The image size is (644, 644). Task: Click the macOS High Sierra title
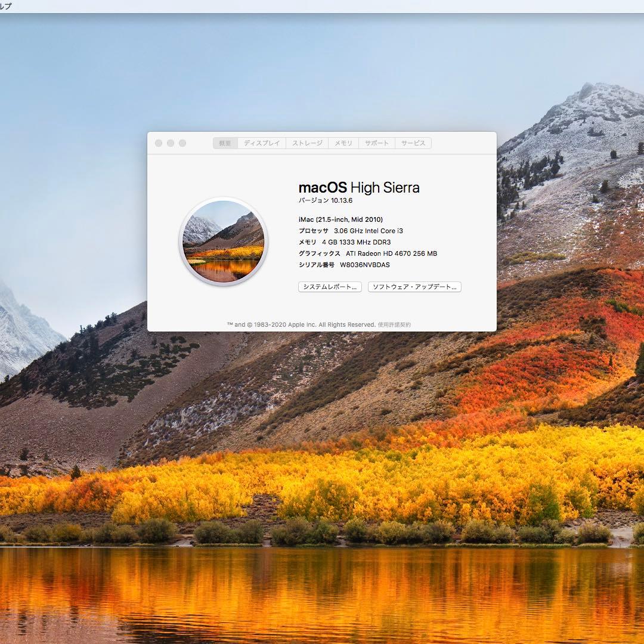click(359, 188)
